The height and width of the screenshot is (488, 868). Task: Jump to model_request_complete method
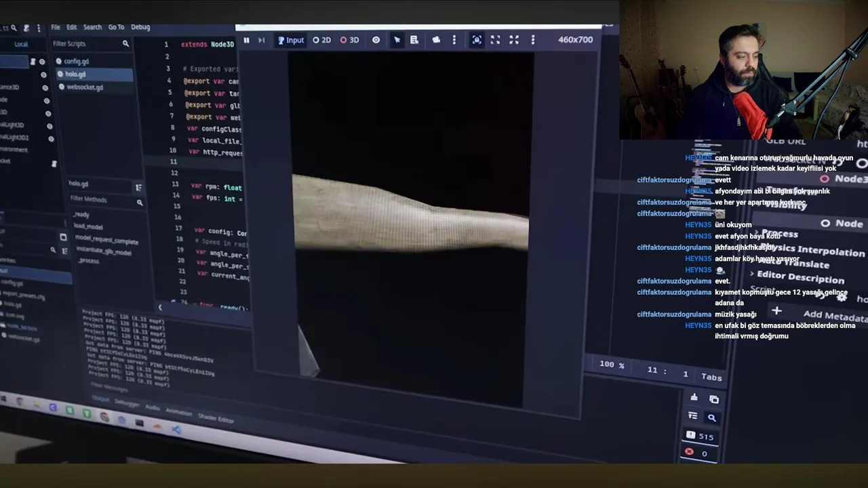coord(106,240)
